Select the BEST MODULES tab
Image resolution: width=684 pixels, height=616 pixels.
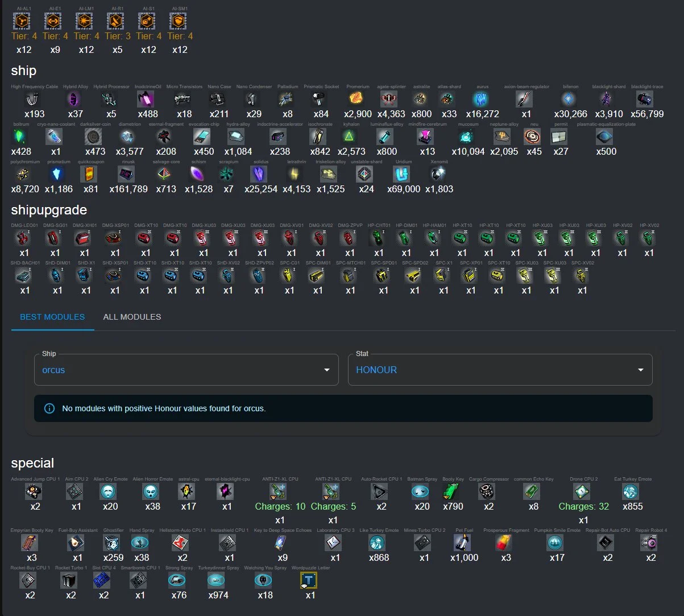point(52,317)
